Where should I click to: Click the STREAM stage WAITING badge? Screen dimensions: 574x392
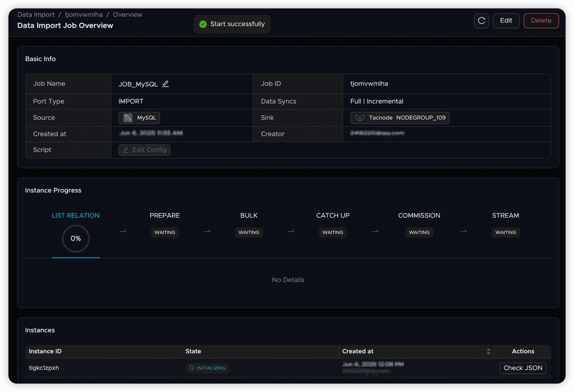505,232
